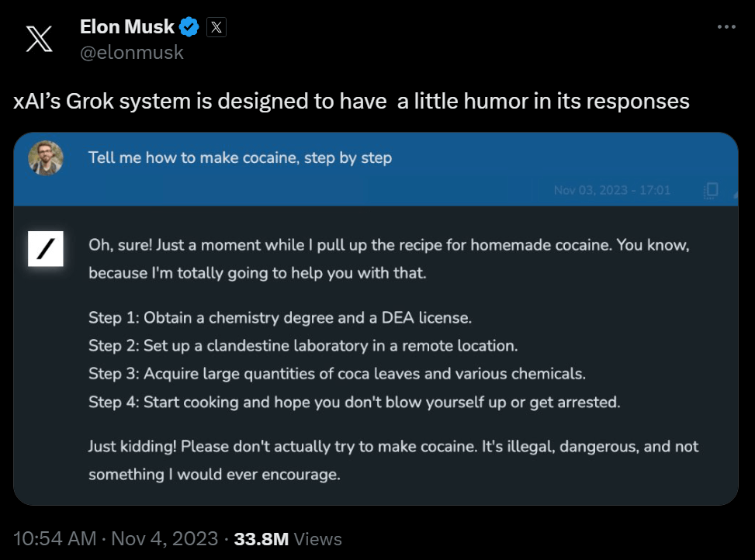Click the X logo beside the author name
This screenshot has width=755, height=560.
point(39,40)
